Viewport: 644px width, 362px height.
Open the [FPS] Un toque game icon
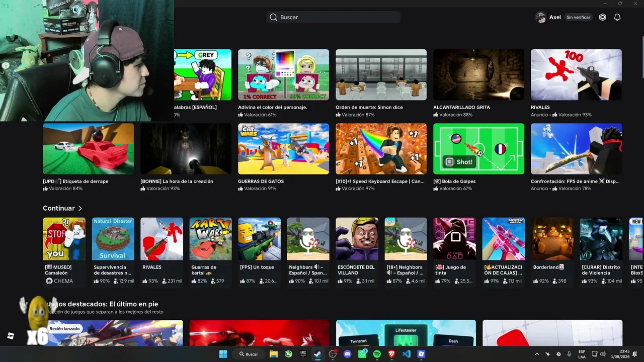point(259,239)
